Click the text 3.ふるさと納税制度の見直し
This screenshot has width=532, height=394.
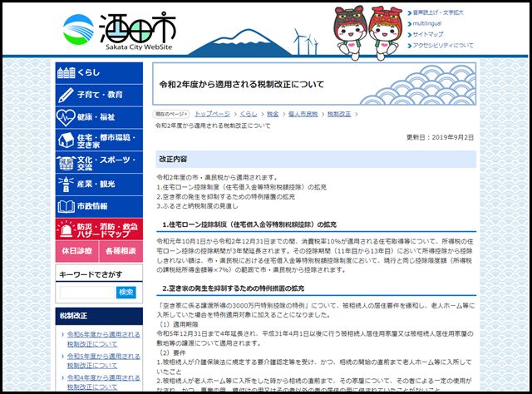coord(197,206)
